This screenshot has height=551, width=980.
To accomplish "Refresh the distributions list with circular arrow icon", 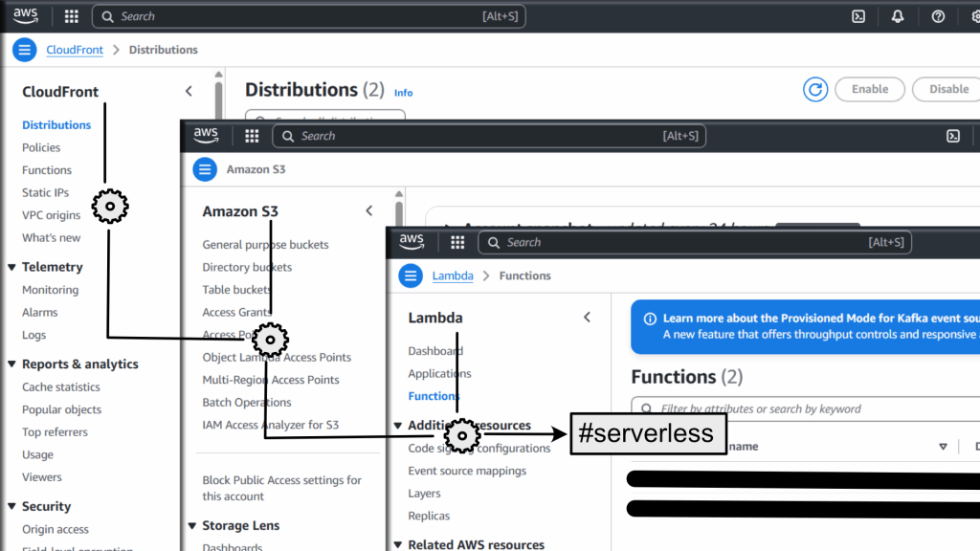I will (x=814, y=89).
